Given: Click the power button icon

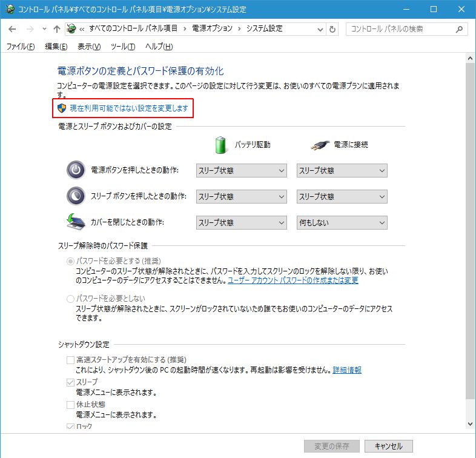Looking at the screenshot, I should pyautogui.click(x=76, y=171).
